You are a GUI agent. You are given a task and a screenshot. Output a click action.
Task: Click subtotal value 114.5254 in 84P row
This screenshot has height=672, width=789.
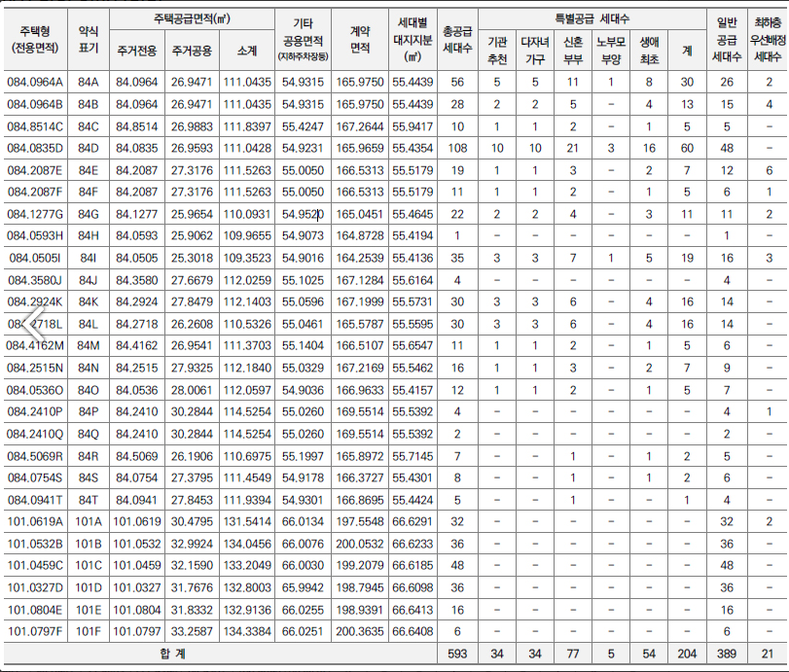pyautogui.click(x=247, y=412)
